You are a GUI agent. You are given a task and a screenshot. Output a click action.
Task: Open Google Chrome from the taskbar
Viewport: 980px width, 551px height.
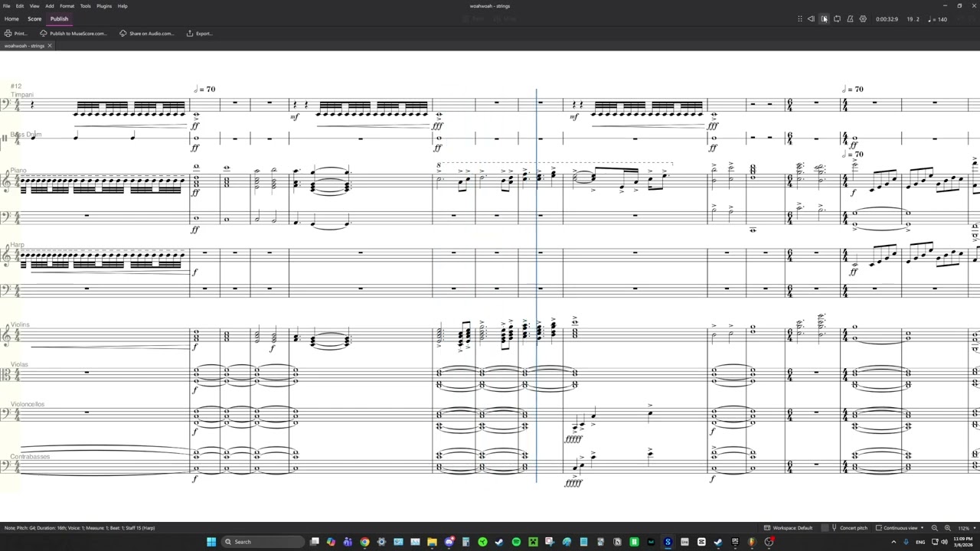pos(364,542)
